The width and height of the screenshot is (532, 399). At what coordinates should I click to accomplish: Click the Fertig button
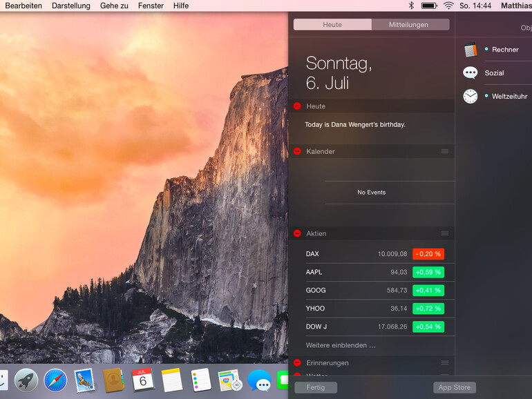click(x=316, y=387)
